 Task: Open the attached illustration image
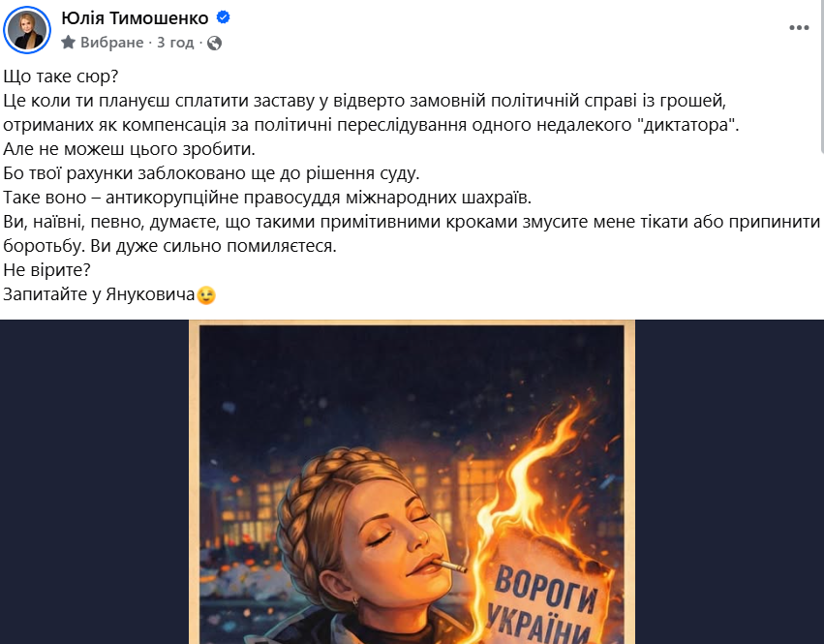(x=412, y=482)
